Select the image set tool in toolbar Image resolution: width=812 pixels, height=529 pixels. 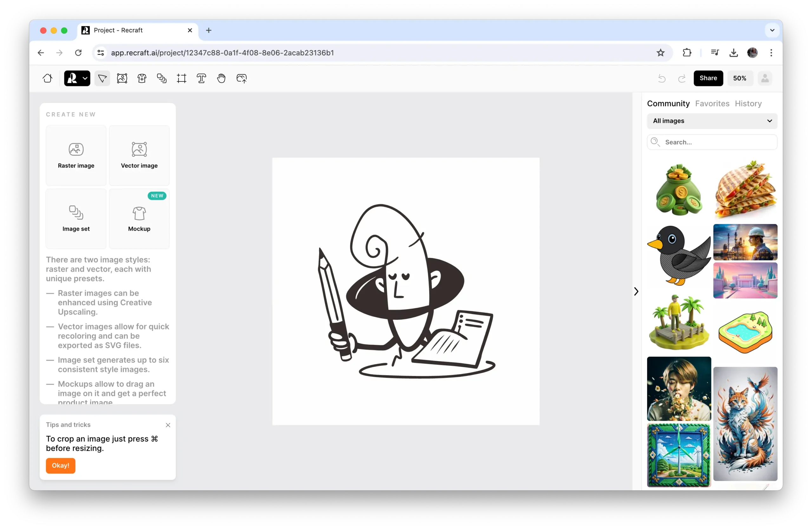[x=162, y=78]
